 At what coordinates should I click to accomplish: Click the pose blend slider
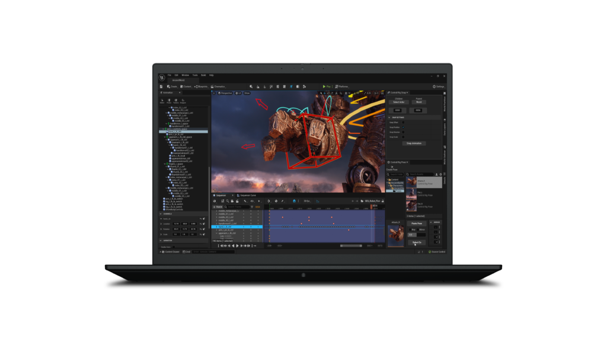416,235
